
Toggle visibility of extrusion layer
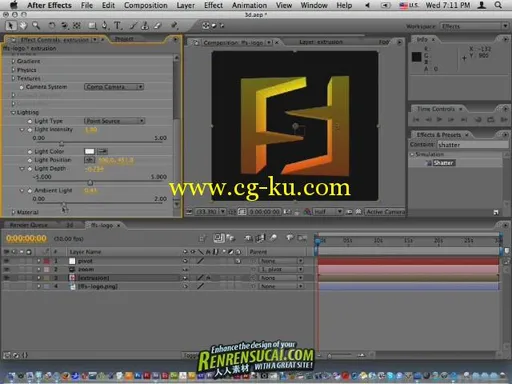point(6,278)
